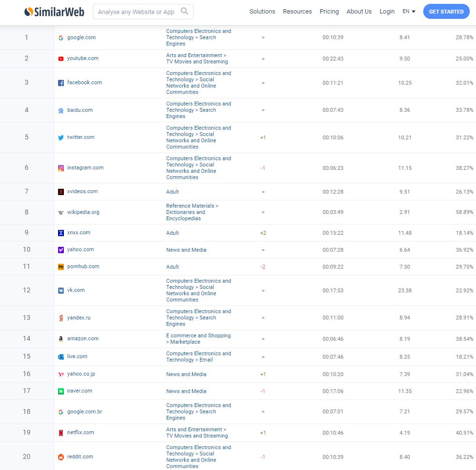
Task: Open the About Us menu item
Action: click(359, 12)
